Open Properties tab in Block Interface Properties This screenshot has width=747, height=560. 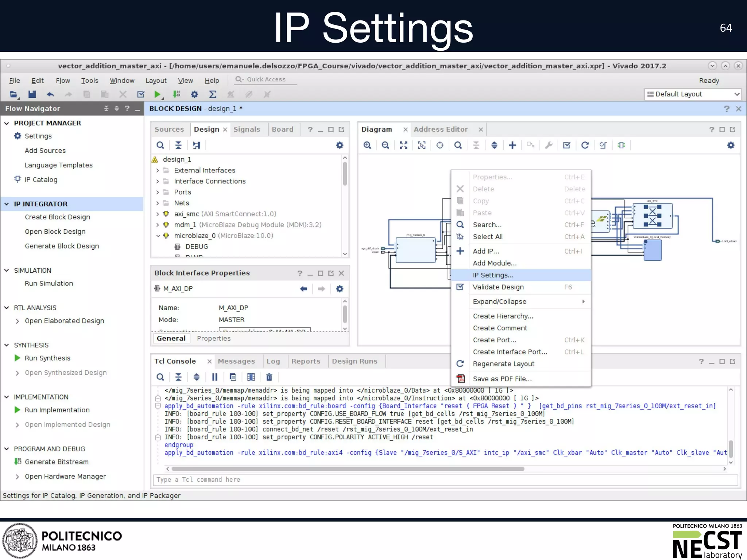pos(214,338)
